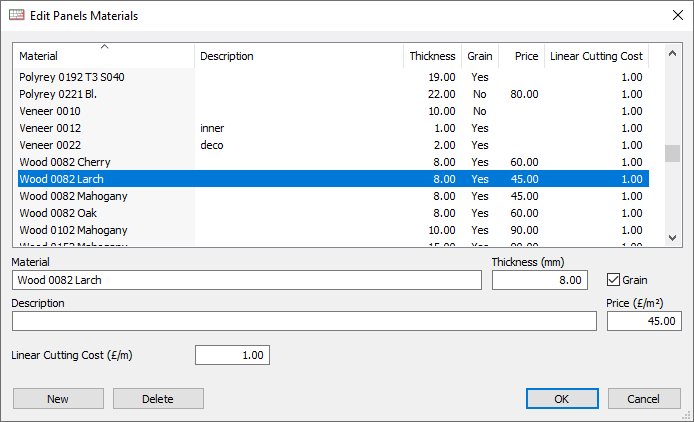Viewport: 694px width, 422px height.
Task: Click the New button
Action: 58,399
